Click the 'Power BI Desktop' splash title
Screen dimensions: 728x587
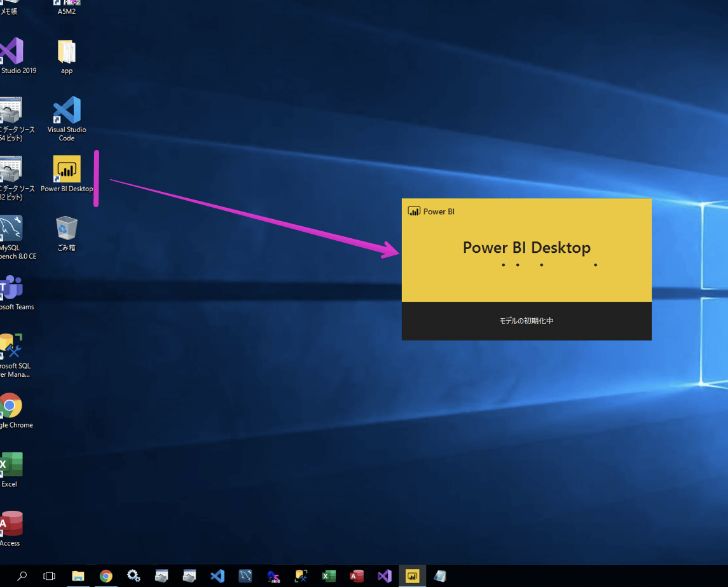click(x=526, y=247)
